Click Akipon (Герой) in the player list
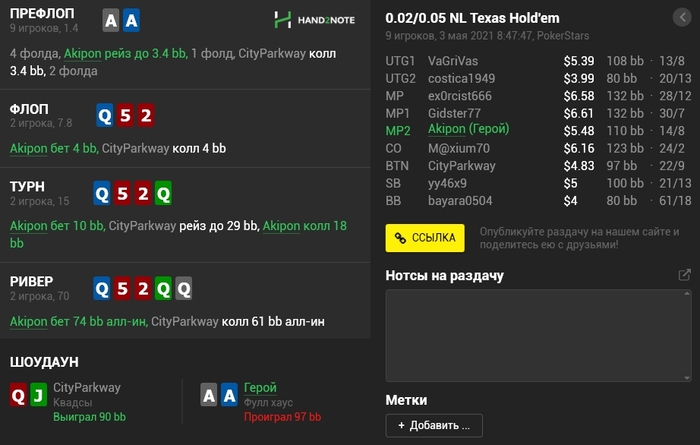Screen dimensions: 700x445 468,130
